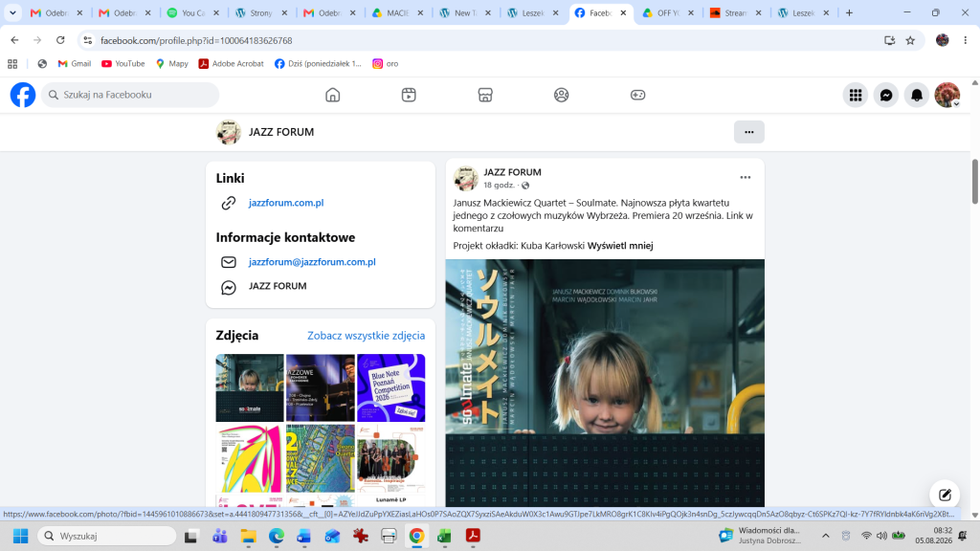The width and height of the screenshot is (980, 551).
Task: Open the tab search dropdown arrow
Action: tap(12, 12)
